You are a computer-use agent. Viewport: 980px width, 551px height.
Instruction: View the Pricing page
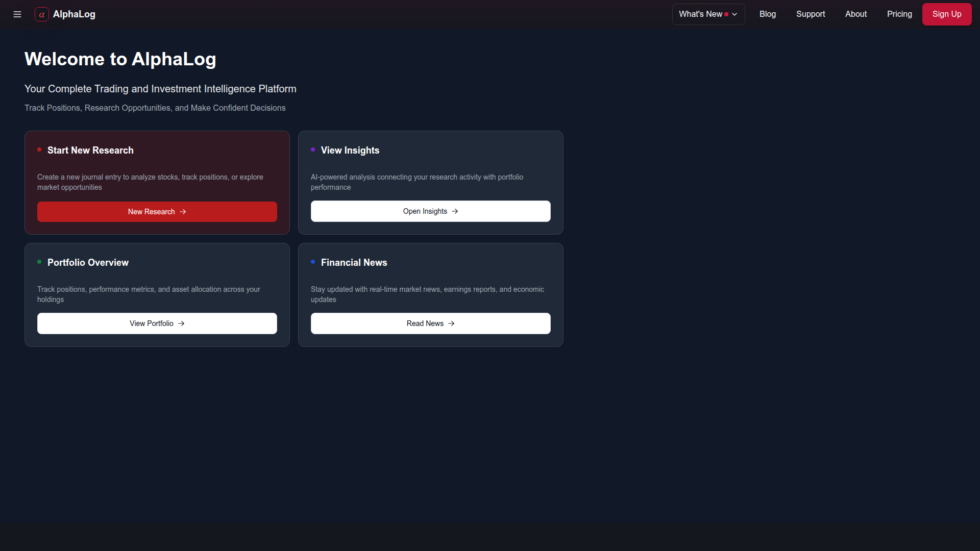click(899, 14)
